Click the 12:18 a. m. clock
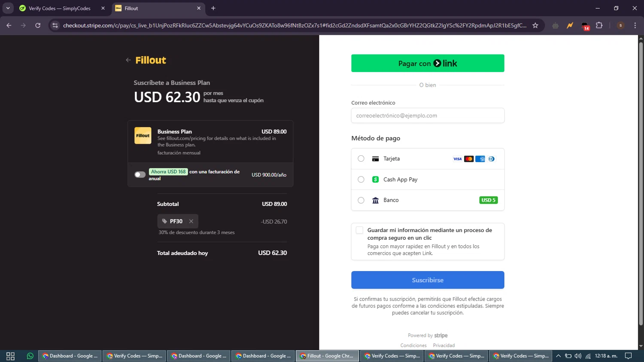This screenshot has height=362, width=644. click(x=606, y=356)
